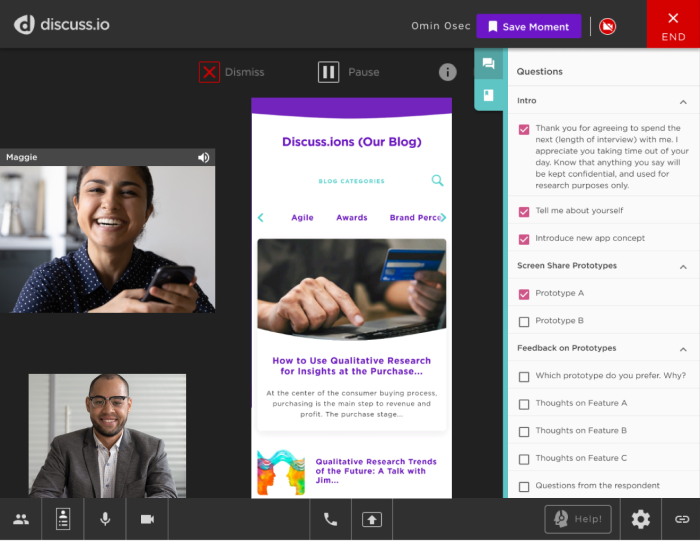Viewport: 700px width, 541px height.
Task: Open the discussion guide tab icon
Action: [x=489, y=95]
